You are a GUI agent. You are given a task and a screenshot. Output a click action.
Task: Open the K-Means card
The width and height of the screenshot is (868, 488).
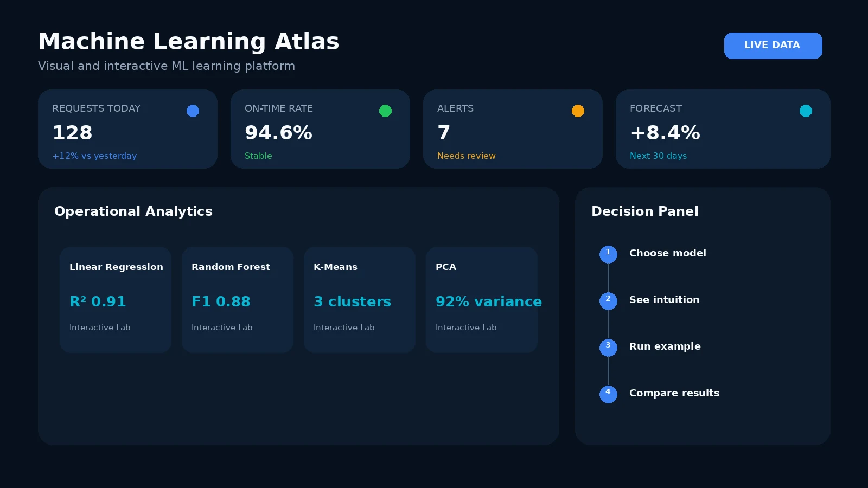click(360, 300)
